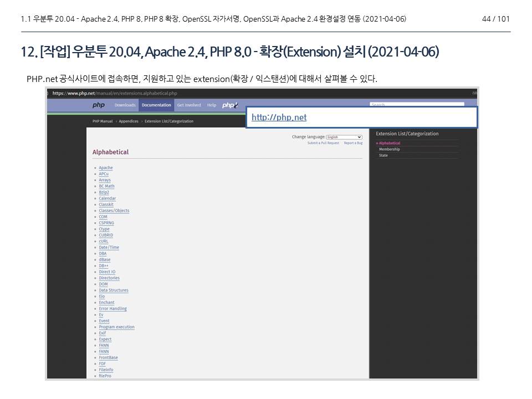Open the Change language dropdown
Image resolution: width=532 pixels, height=399 pixels.
pyautogui.click(x=344, y=137)
